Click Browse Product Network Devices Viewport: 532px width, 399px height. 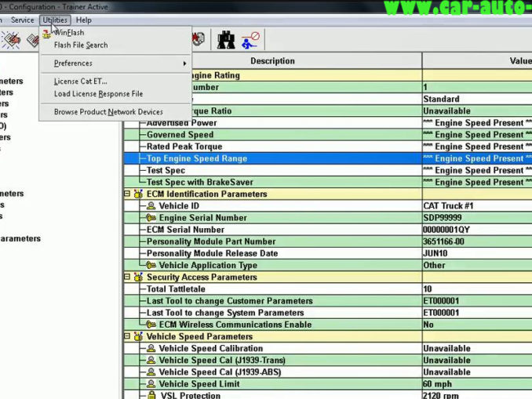[x=108, y=112]
